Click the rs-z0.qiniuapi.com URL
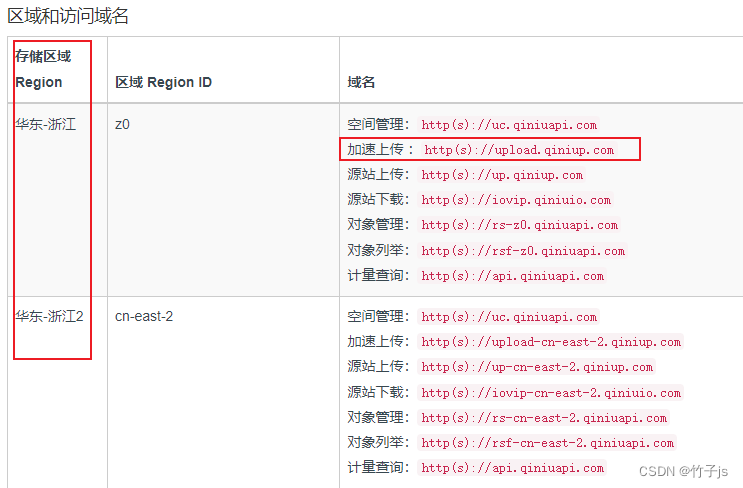The height and width of the screenshot is (488, 743). pyautogui.click(x=519, y=225)
